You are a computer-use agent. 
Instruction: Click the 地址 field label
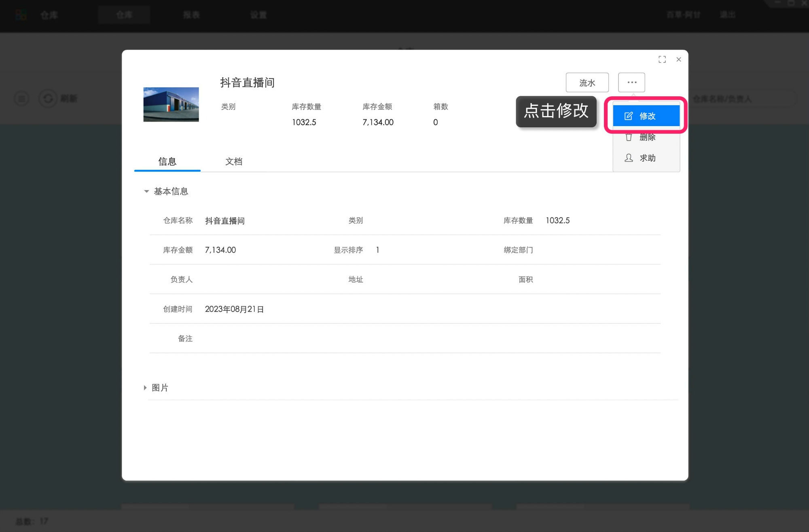pos(356,279)
